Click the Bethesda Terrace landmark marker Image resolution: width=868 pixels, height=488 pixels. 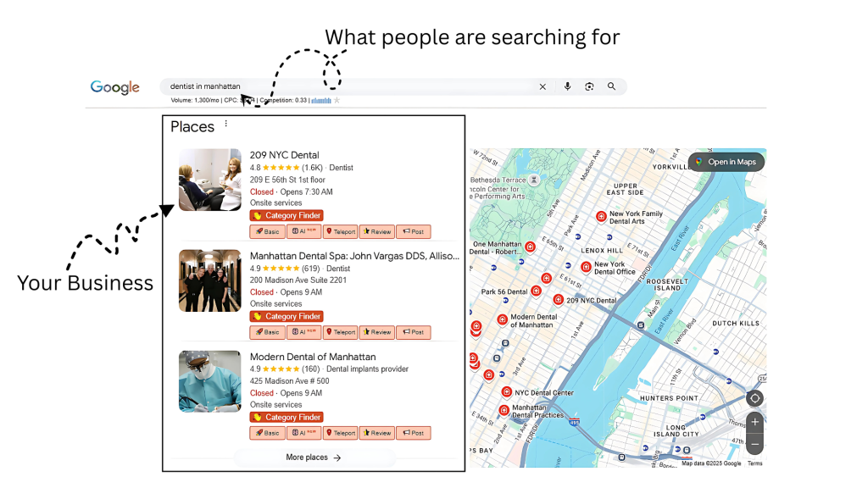coord(534,180)
